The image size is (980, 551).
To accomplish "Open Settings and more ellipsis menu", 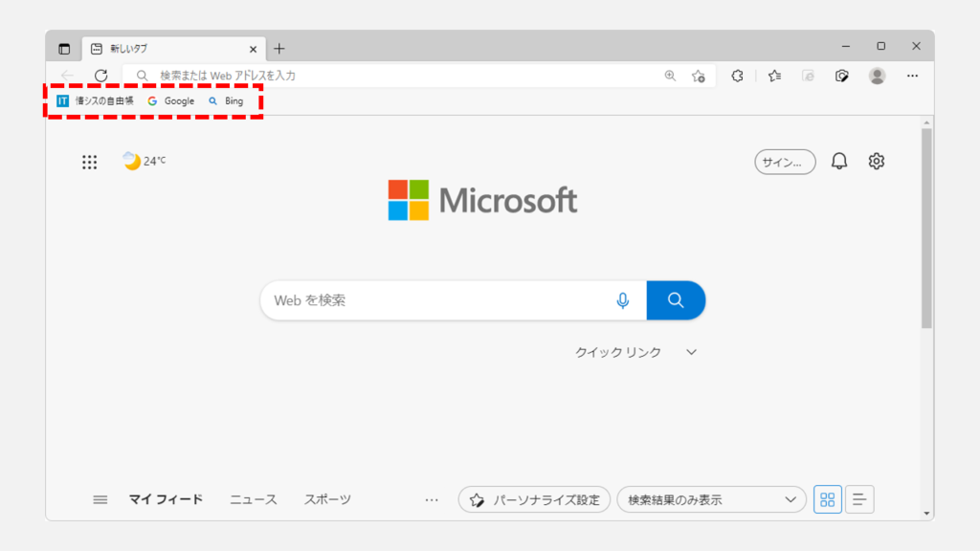I will [912, 76].
